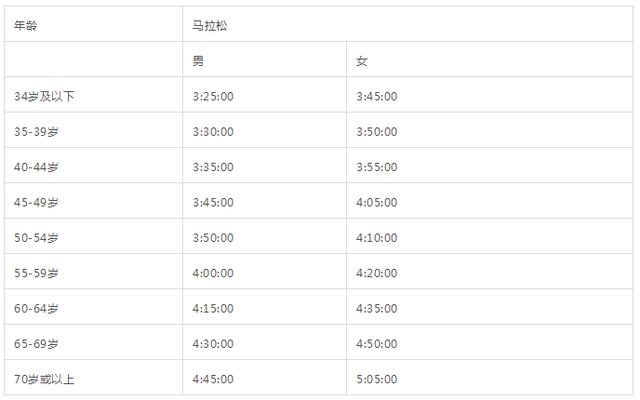The height and width of the screenshot is (400, 640).
Task: Select the 34岁及以下 age row label
Action: coord(44,96)
